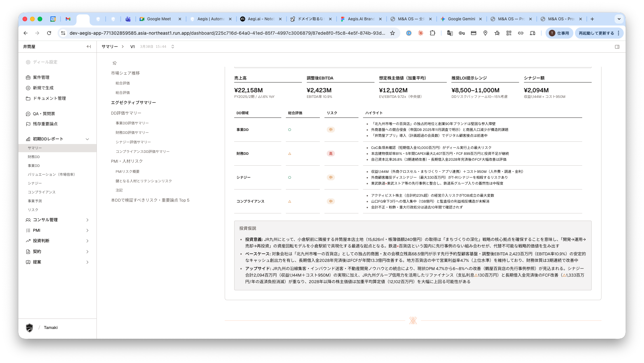Bookmark this page with star icon
The width and height of the screenshot is (644, 363).
point(392,33)
